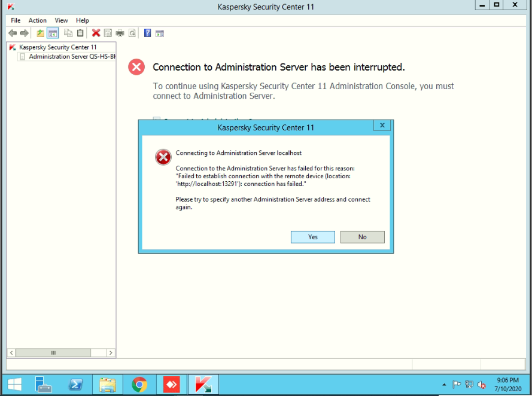Open the File menu

click(x=16, y=20)
